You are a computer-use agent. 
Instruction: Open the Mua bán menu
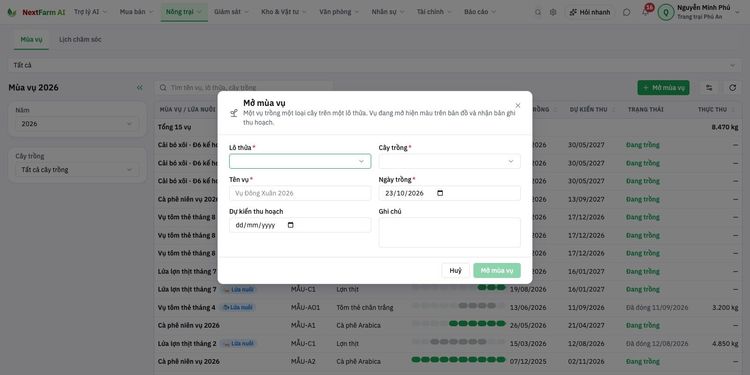[137, 12]
